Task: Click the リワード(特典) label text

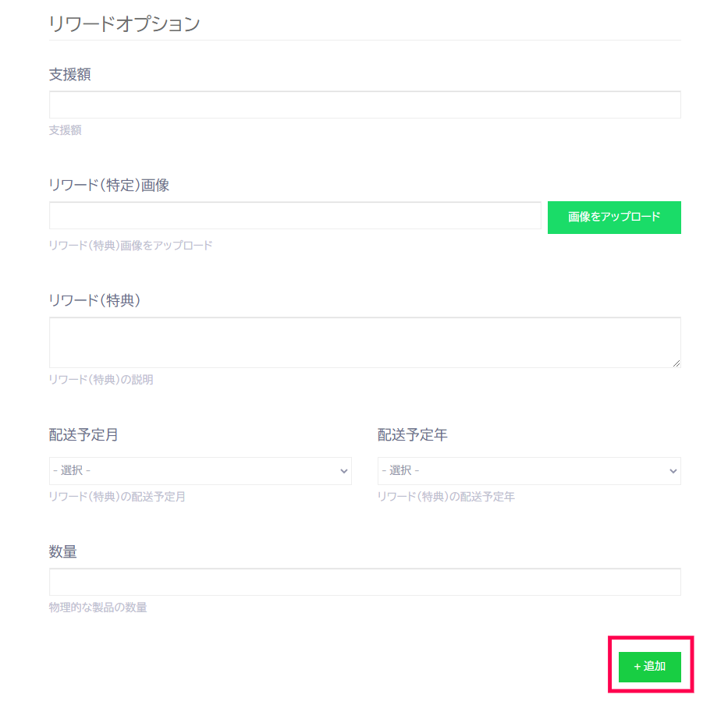Action: click(94, 300)
